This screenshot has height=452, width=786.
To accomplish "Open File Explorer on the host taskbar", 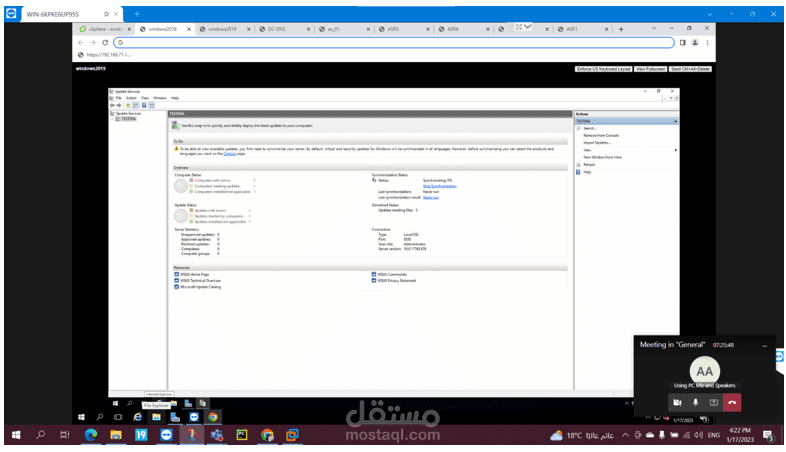I will [x=116, y=435].
